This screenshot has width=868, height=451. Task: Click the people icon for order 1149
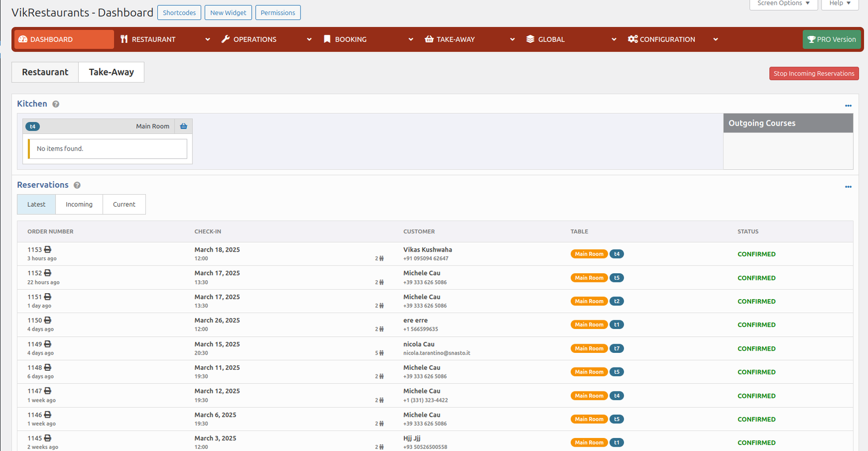pos(381,353)
